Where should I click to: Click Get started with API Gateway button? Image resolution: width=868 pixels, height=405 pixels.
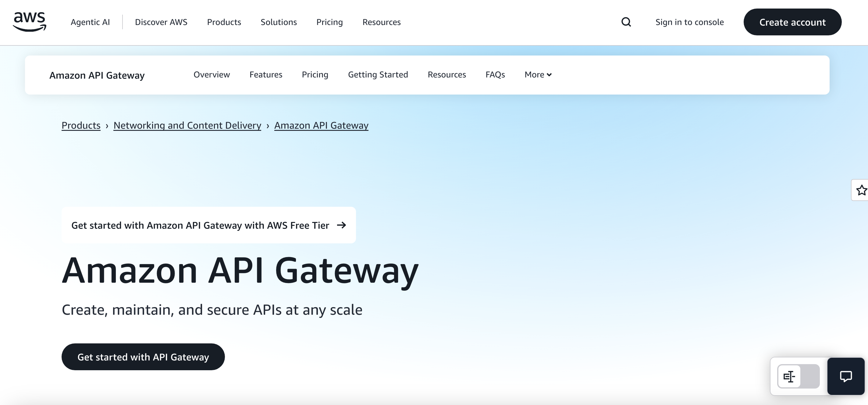(x=143, y=357)
